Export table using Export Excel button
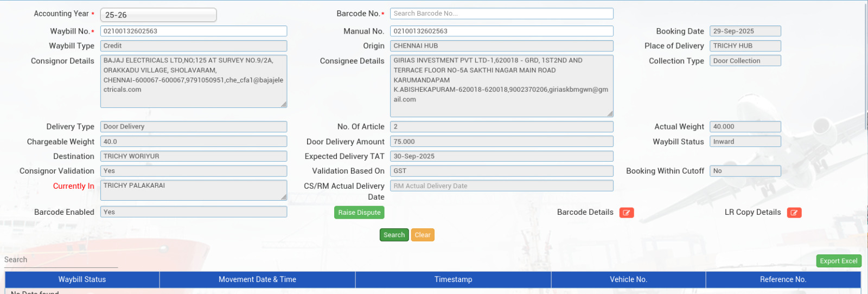 [838, 261]
